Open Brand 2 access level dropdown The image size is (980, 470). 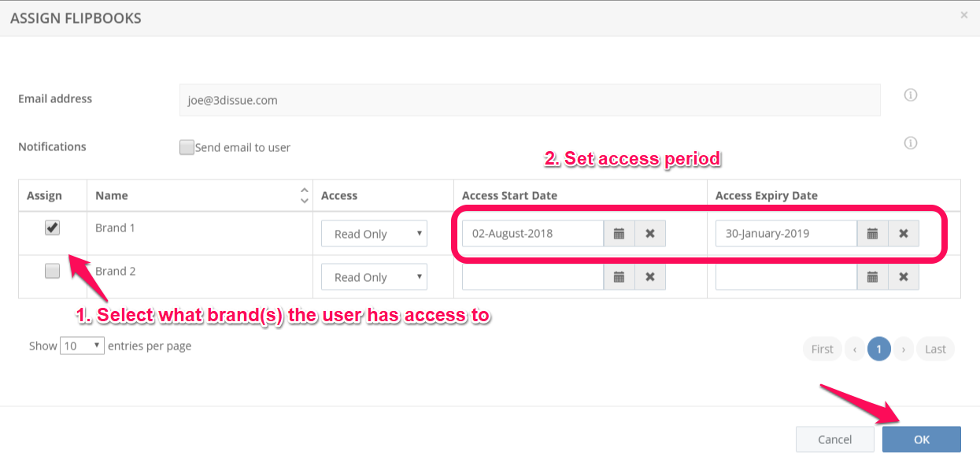pyautogui.click(x=374, y=277)
